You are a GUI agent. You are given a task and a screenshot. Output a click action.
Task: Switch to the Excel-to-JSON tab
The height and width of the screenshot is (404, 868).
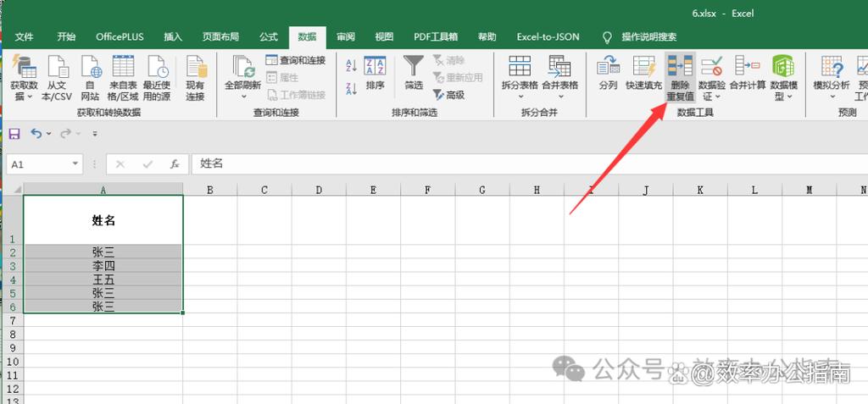[x=548, y=37]
